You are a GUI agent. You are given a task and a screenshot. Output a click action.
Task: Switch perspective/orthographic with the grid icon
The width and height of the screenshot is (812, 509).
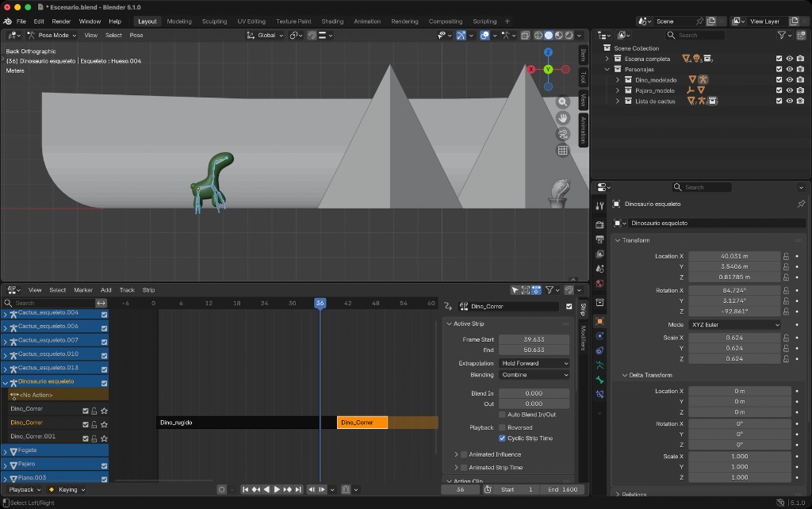[x=563, y=150]
